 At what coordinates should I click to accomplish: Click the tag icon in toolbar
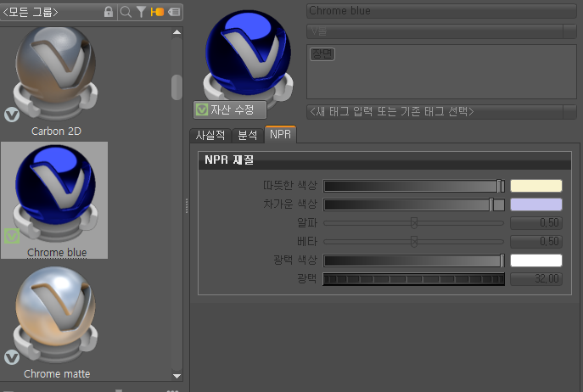point(174,12)
